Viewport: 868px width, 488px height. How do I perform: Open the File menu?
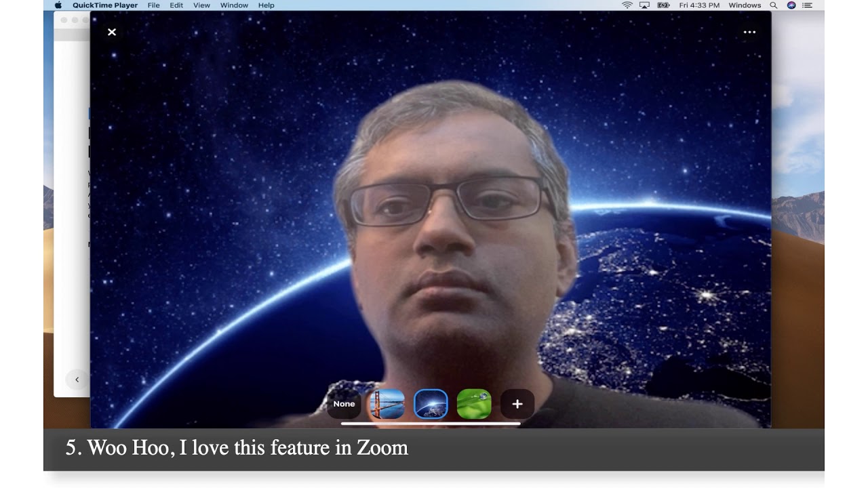click(154, 5)
